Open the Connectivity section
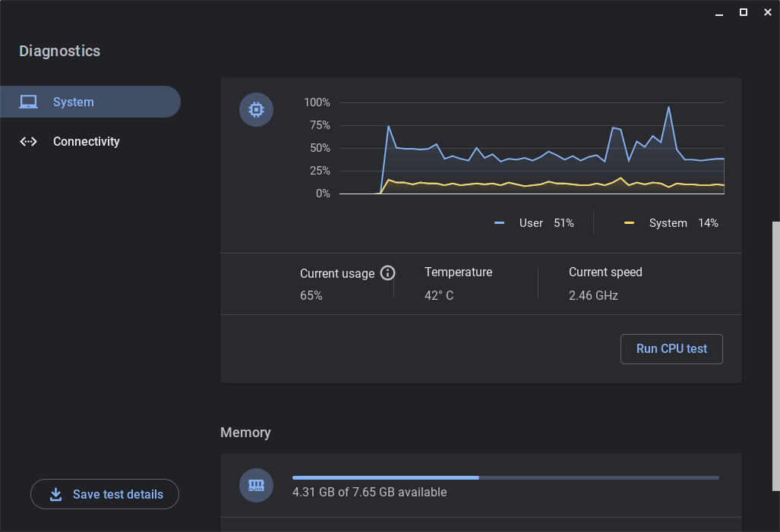This screenshot has width=780, height=532. point(86,141)
